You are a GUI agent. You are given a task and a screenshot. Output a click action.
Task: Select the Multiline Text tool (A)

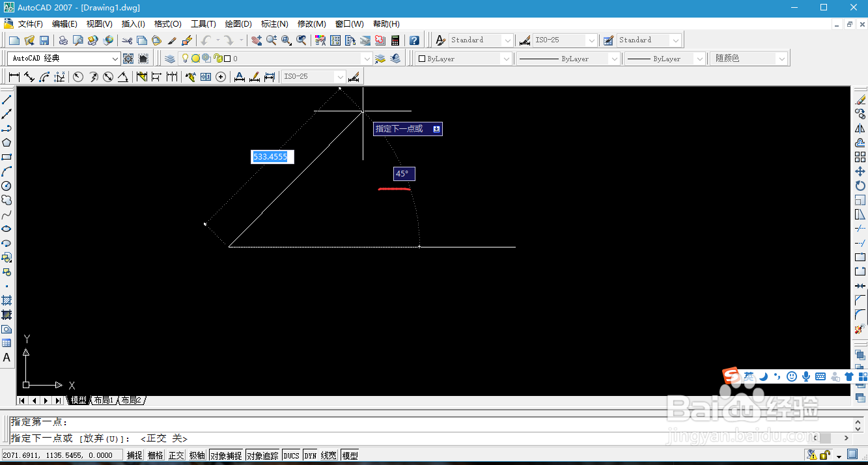pyautogui.click(x=7, y=358)
